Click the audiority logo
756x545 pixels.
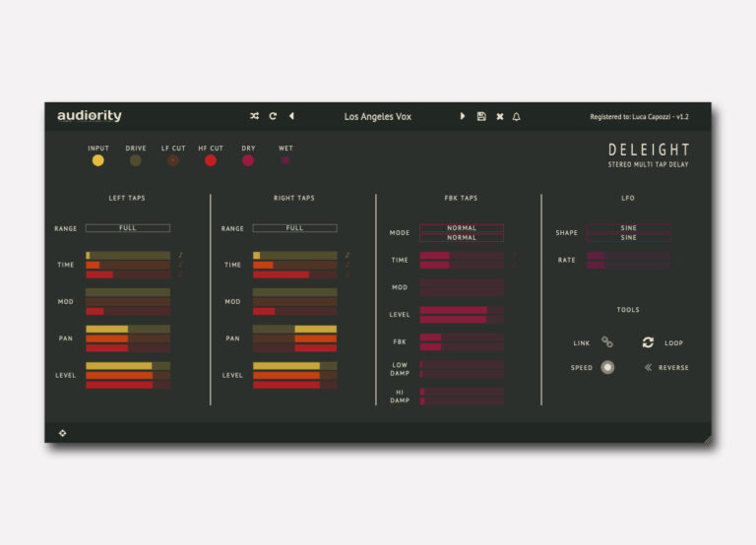coord(90,116)
